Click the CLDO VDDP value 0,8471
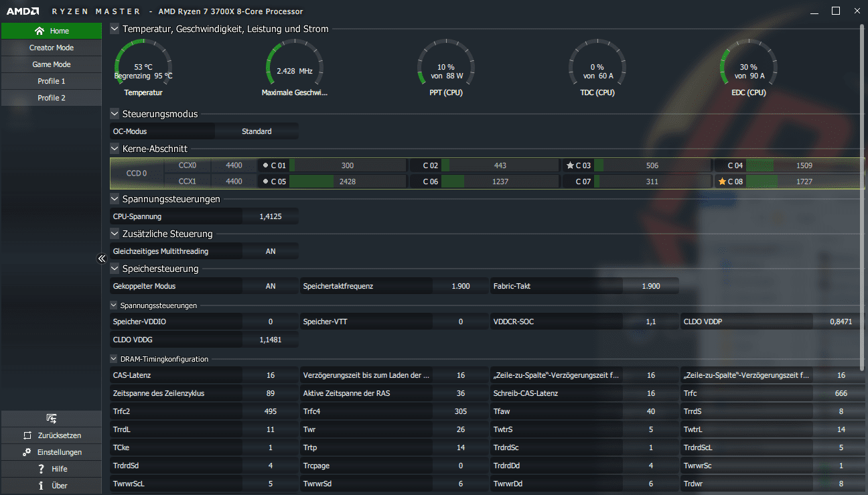The width and height of the screenshot is (868, 495). click(x=841, y=322)
